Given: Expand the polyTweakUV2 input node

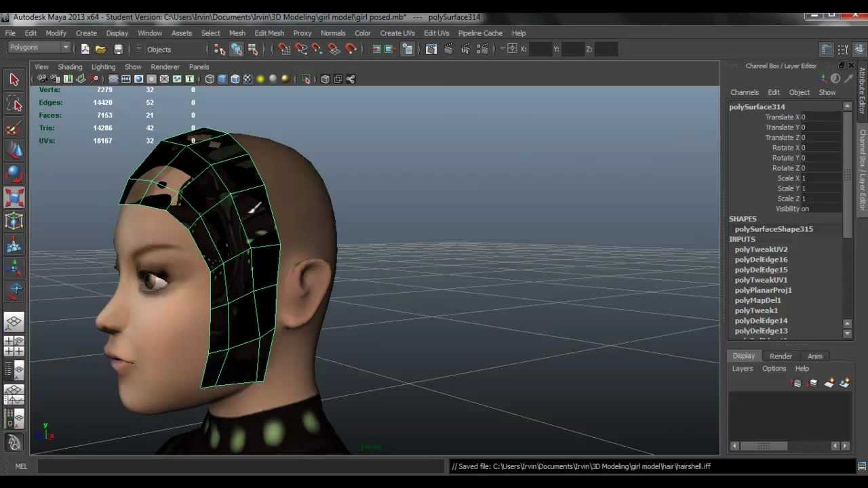Looking at the screenshot, I should click(x=761, y=249).
